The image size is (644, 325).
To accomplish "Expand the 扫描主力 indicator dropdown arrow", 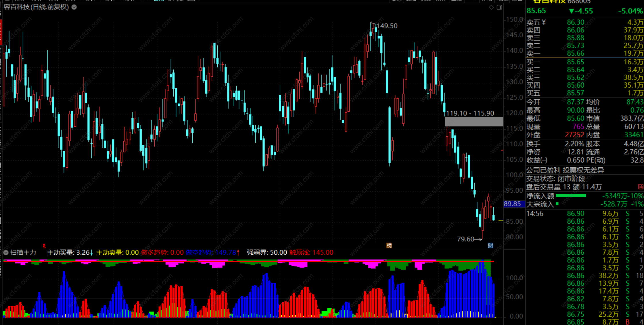I will [6, 253].
